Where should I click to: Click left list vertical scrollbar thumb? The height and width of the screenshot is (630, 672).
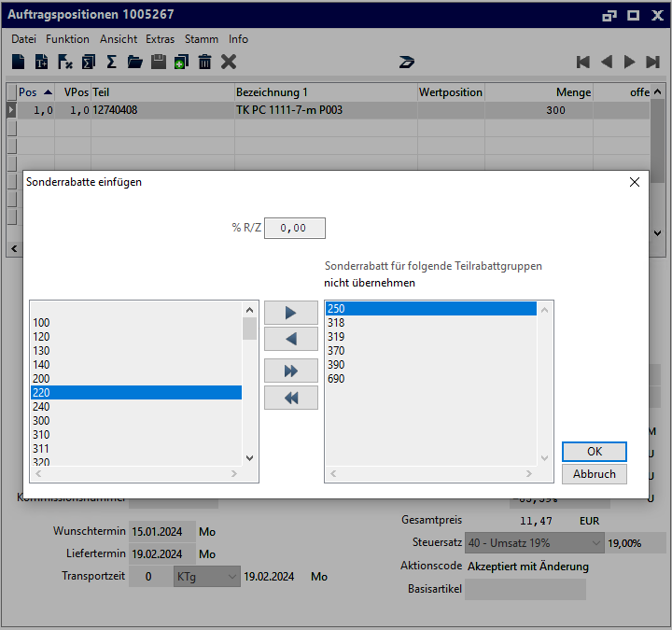coord(250,329)
